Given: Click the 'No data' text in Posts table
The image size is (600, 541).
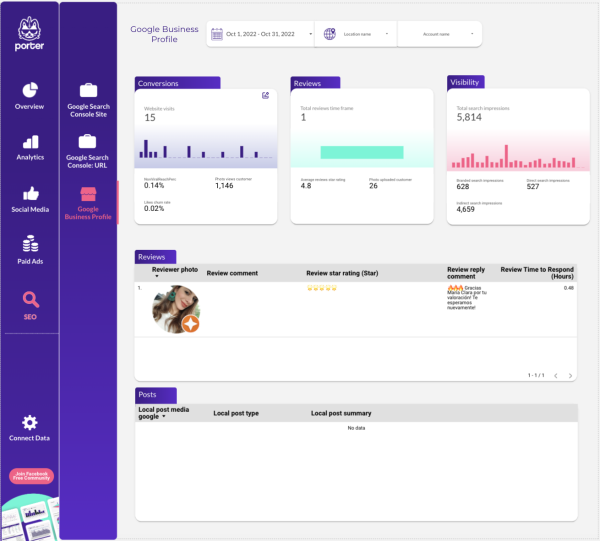Looking at the screenshot, I should 356,428.
